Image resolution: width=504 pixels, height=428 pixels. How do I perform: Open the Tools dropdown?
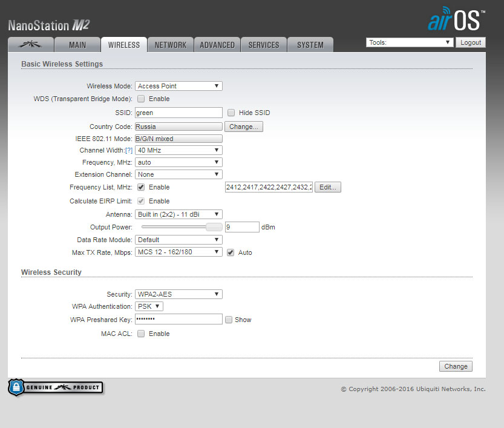point(410,42)
